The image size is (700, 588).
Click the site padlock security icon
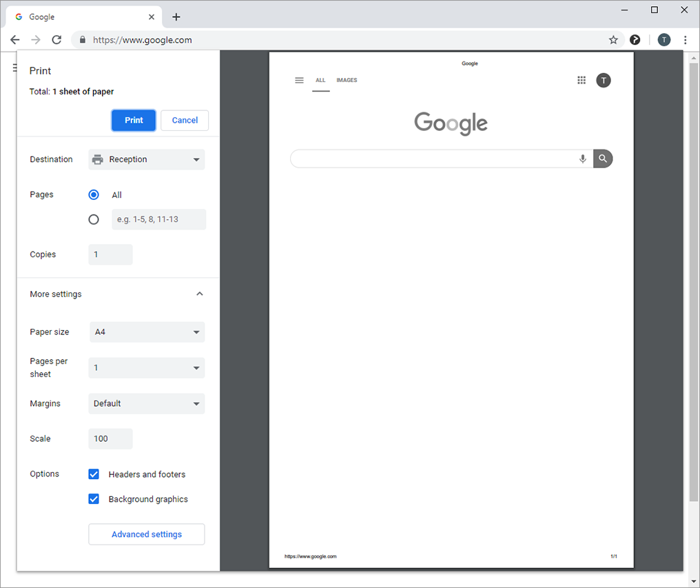coord(83,40)
